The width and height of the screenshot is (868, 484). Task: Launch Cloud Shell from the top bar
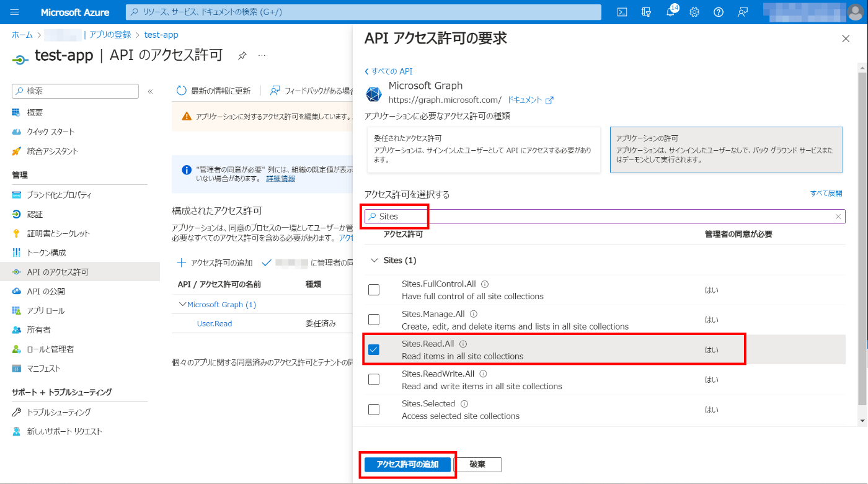[x=622, y=12]
